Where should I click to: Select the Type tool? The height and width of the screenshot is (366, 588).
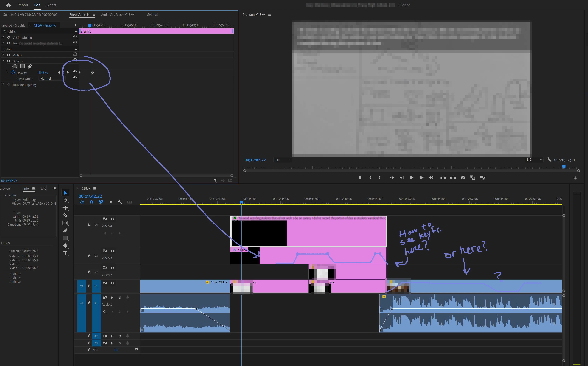pos(65,253)
